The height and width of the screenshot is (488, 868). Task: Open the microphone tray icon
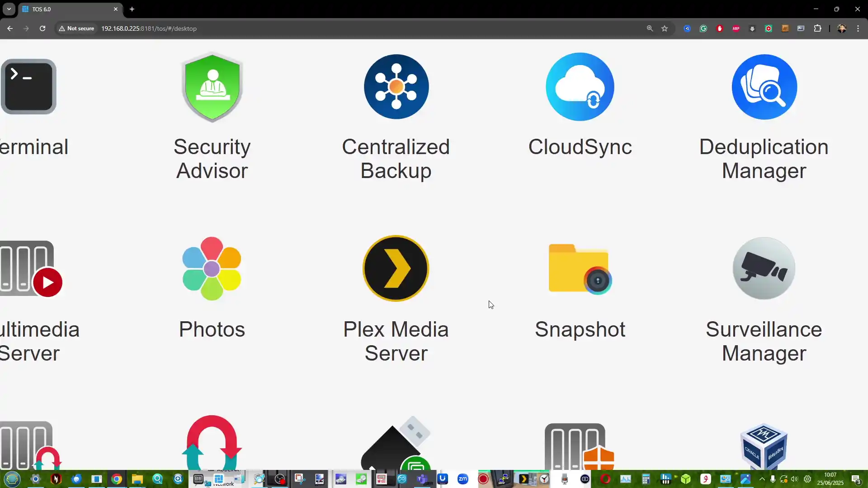(x=773, y=479)
